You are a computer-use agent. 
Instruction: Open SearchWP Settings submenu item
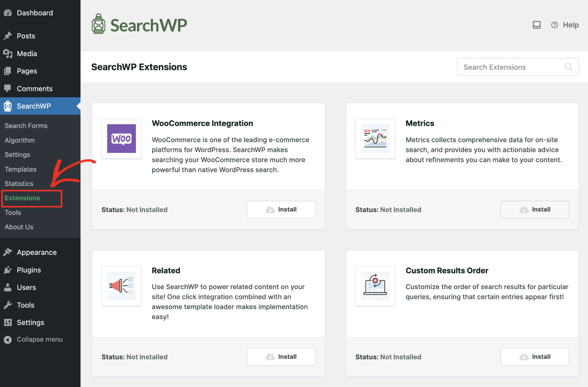point(17,155)
